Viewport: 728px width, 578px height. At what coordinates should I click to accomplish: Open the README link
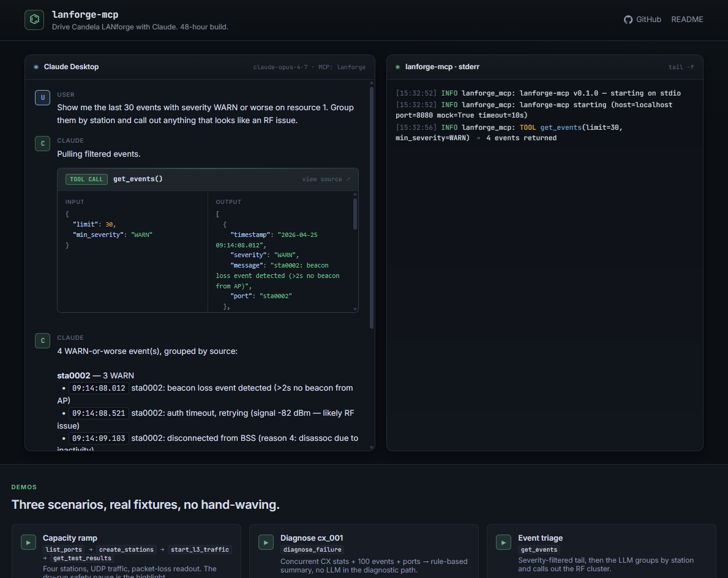687,20
